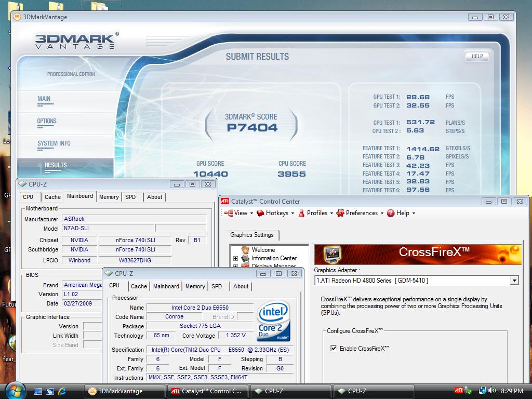Toggle the Enable CrossFireX checkbox
The height and width of the screenshot is (399, 532).
[x=334, y=348]
